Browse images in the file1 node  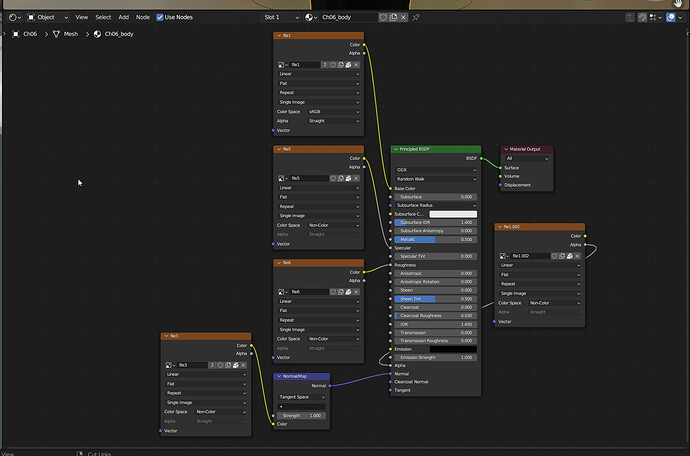coord(283,65)
